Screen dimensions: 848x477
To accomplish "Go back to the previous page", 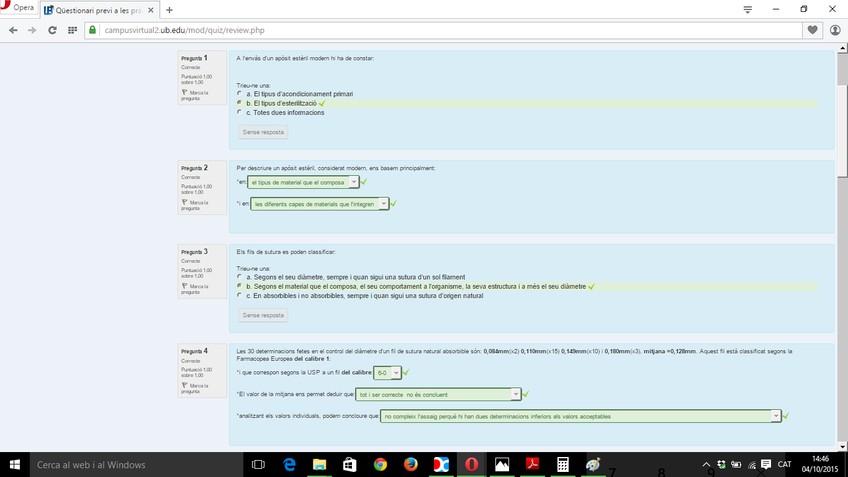I will [x=12, y=30].
